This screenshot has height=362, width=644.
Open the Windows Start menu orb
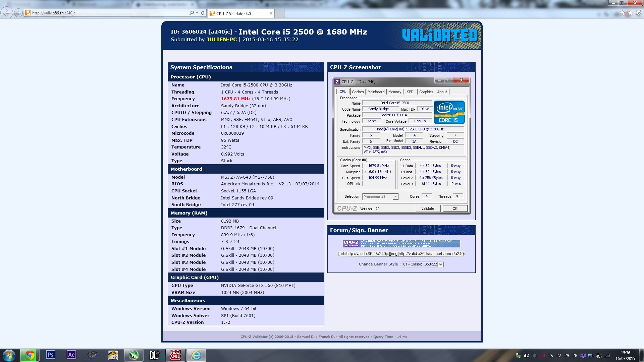(x=9, y=355)
